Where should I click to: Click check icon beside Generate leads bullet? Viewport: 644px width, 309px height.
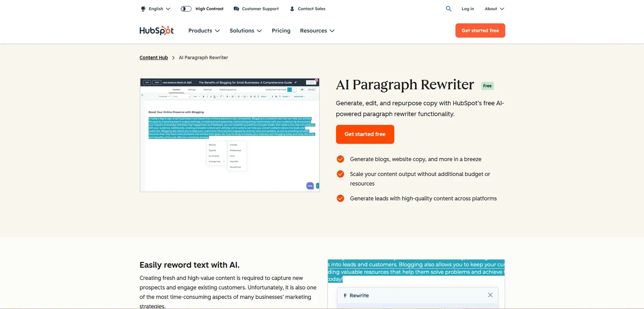click(340, 198)
